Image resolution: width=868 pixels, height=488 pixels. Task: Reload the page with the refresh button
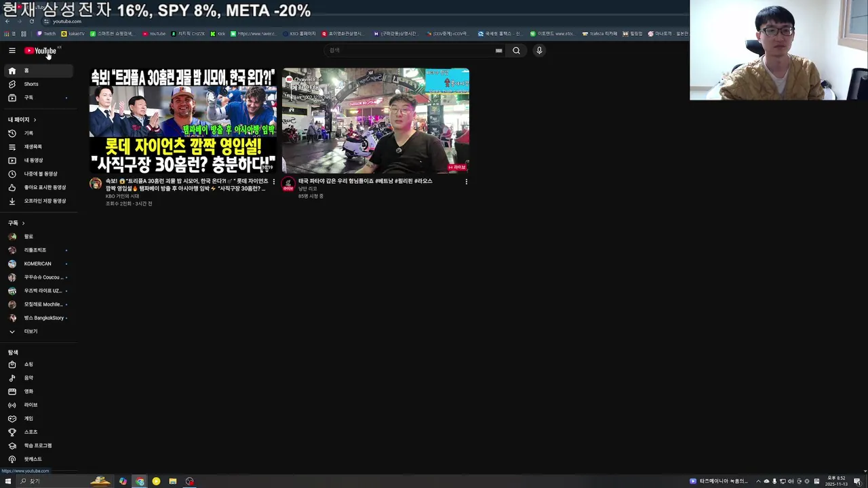(31, 21)
